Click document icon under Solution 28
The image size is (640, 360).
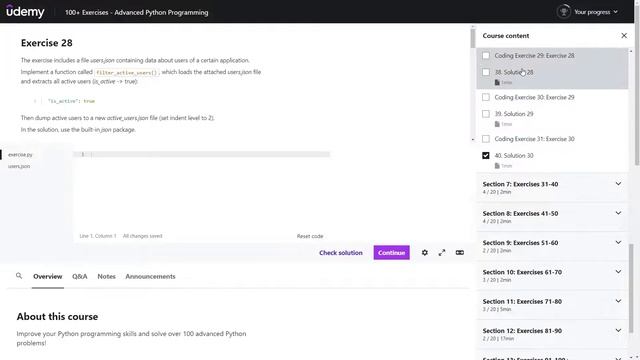[x=497, y=82]
